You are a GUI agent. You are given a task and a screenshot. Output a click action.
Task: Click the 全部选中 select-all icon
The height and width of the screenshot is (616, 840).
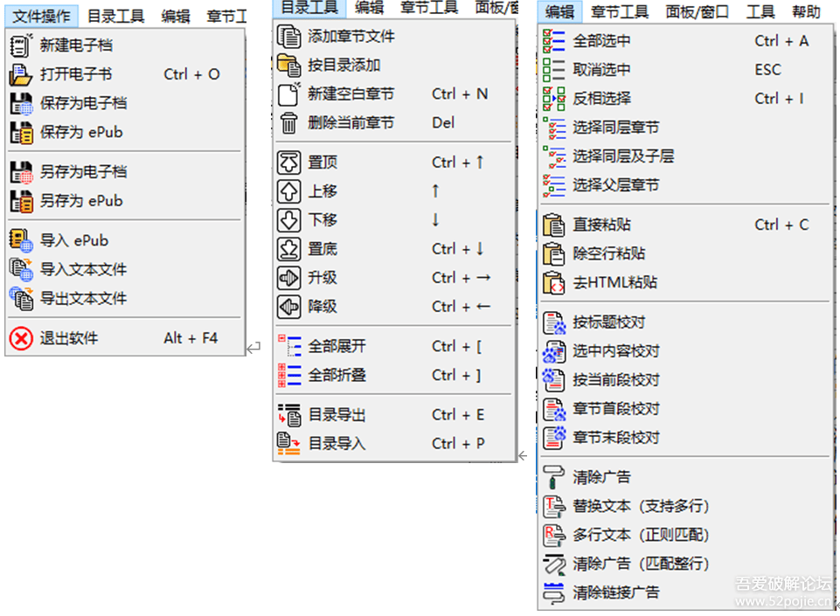[557, 40]
